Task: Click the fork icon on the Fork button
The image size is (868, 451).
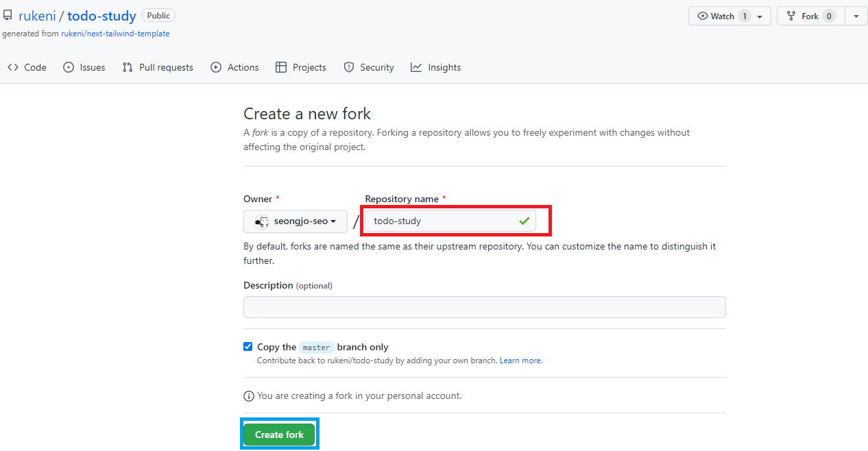Action: coord(791,16)
